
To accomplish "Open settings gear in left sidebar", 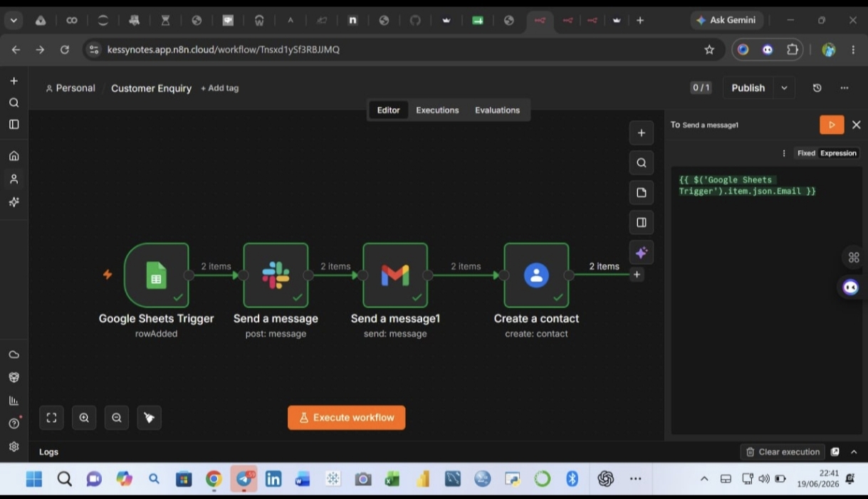I will [x=14, y=447].
